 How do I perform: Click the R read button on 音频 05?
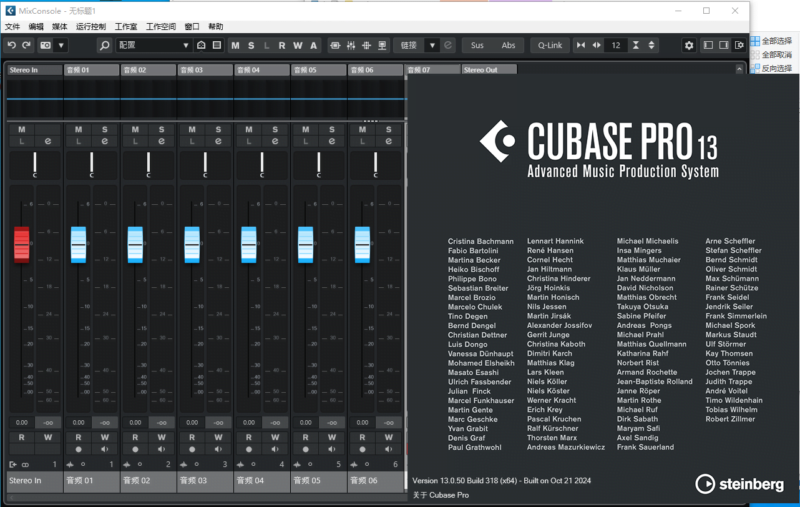[x=305, y=437]
